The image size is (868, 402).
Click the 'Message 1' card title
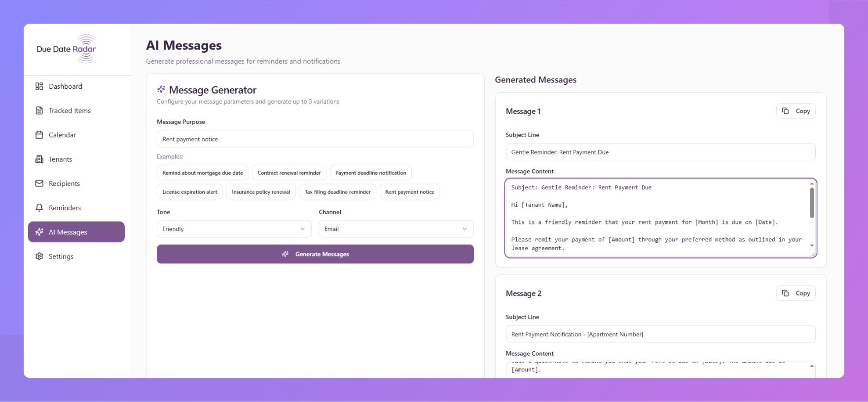click(523, 111)
